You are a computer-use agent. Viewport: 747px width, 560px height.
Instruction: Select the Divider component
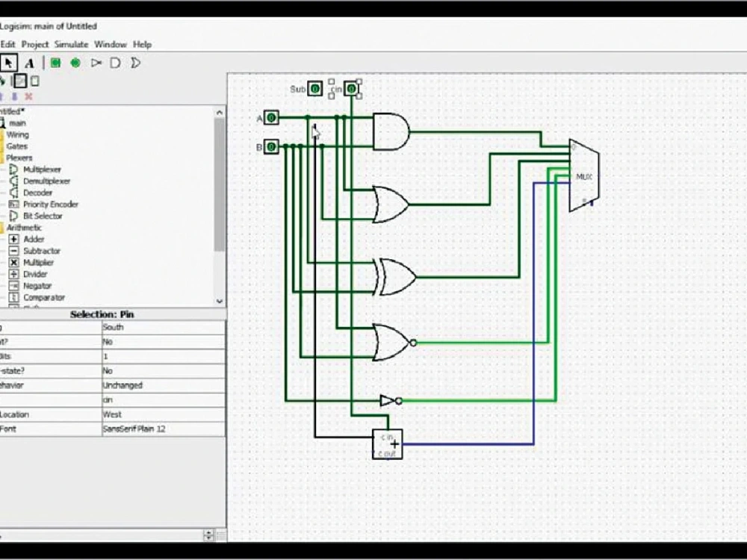pos(35,274)
